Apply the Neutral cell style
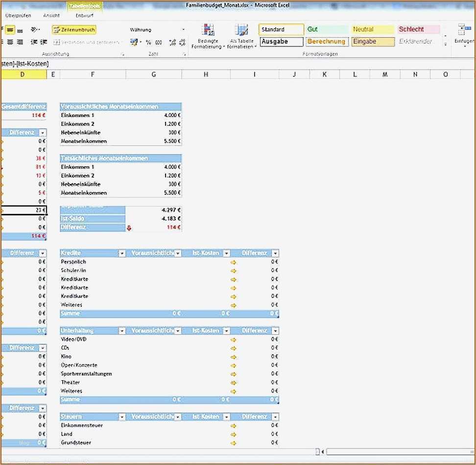The width and height of the screenshot is (476, 465). pyautogui.click(x=373, y=29)
